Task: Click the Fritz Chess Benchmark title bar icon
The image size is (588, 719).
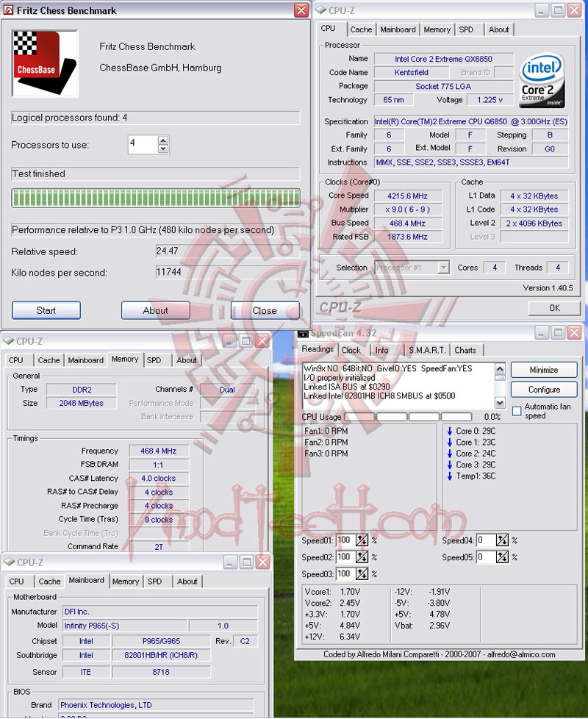Action: coord(8,10)
